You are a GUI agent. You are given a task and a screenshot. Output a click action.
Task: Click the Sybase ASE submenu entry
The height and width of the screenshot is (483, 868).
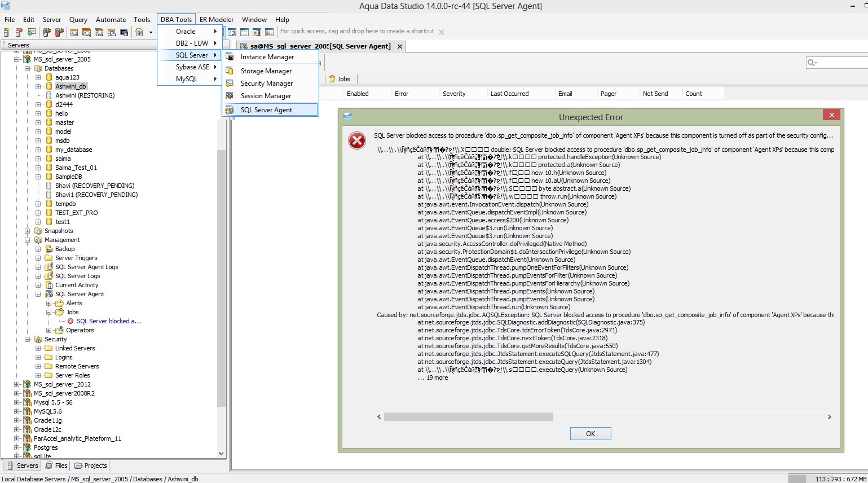(189, 67)
